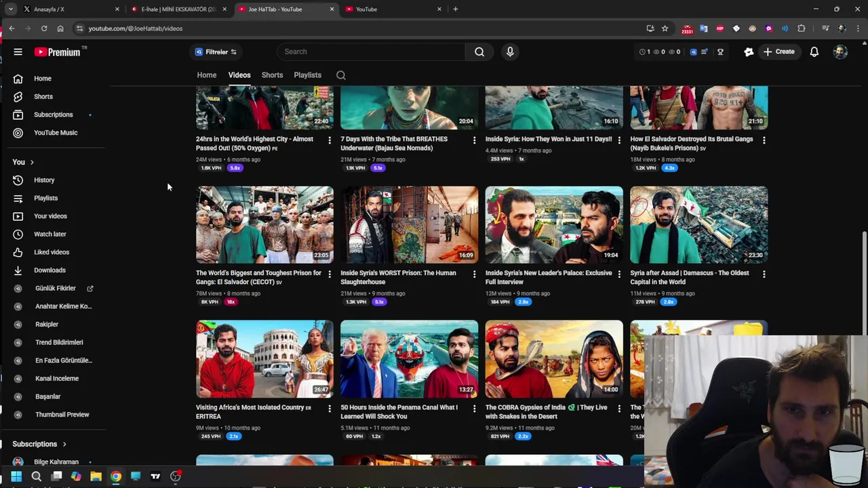Search within channel using magnifier icon
The height and width of the screenshot is (488, 868).
click(x=341, y=75)
